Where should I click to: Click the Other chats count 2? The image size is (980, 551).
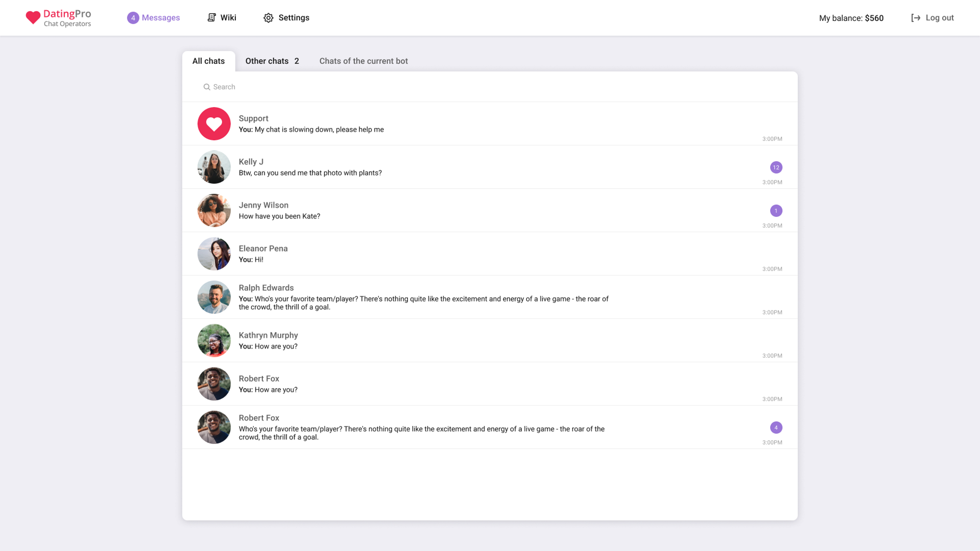pyautogui.click(x=297, y=61)
